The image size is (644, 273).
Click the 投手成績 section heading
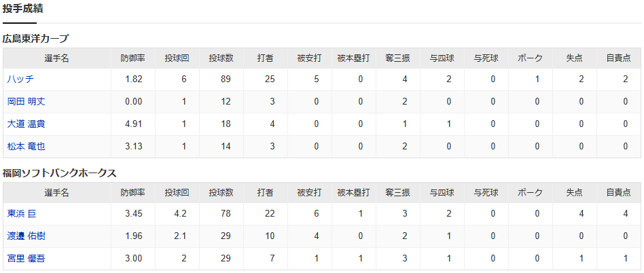23,9
